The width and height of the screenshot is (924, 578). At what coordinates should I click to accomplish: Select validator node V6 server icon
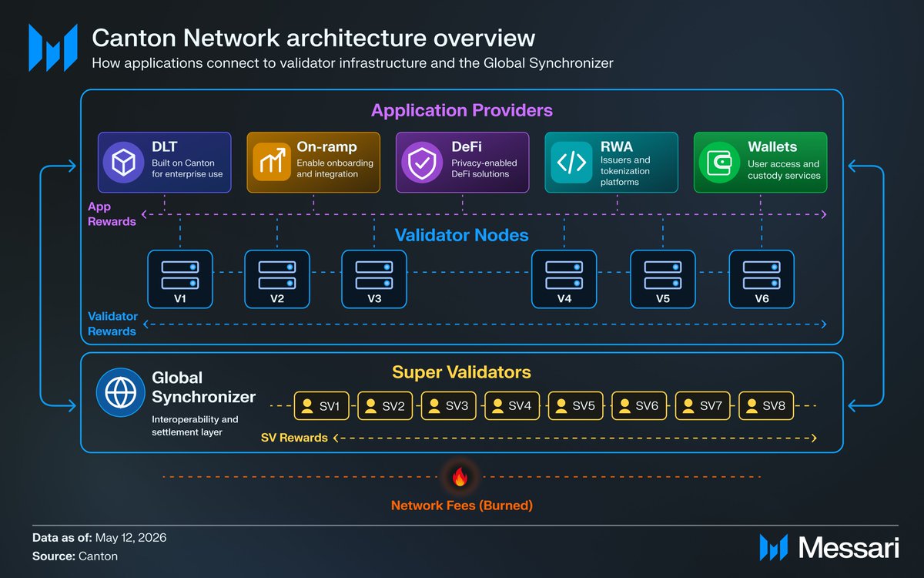(761, 275)
